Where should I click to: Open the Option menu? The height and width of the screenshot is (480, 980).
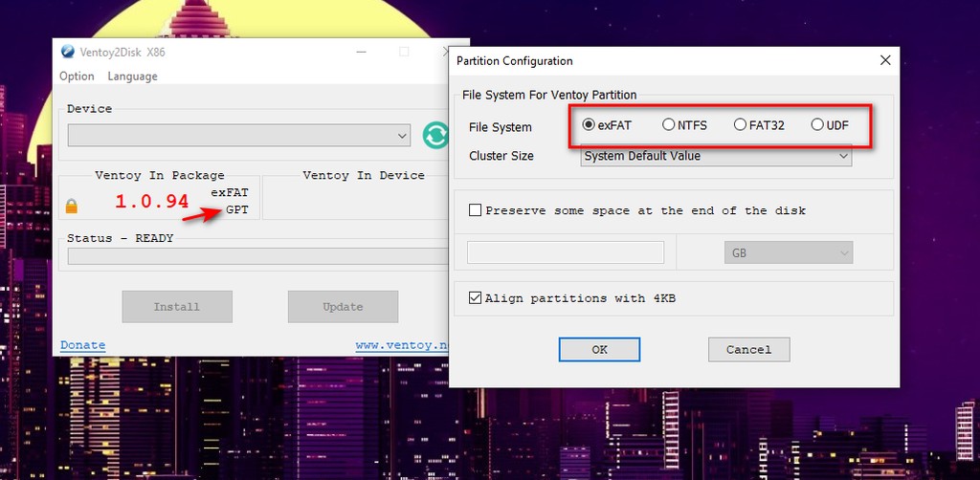(77, 76)
